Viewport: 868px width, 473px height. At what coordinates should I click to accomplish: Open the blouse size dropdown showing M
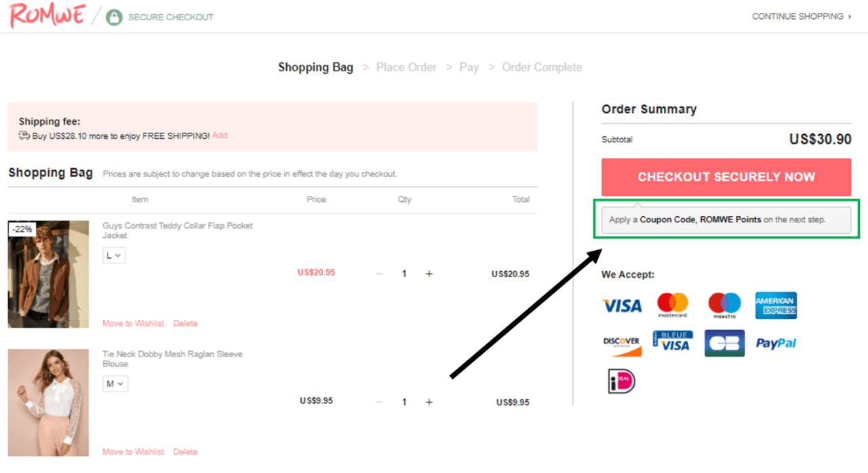(115, 383)
